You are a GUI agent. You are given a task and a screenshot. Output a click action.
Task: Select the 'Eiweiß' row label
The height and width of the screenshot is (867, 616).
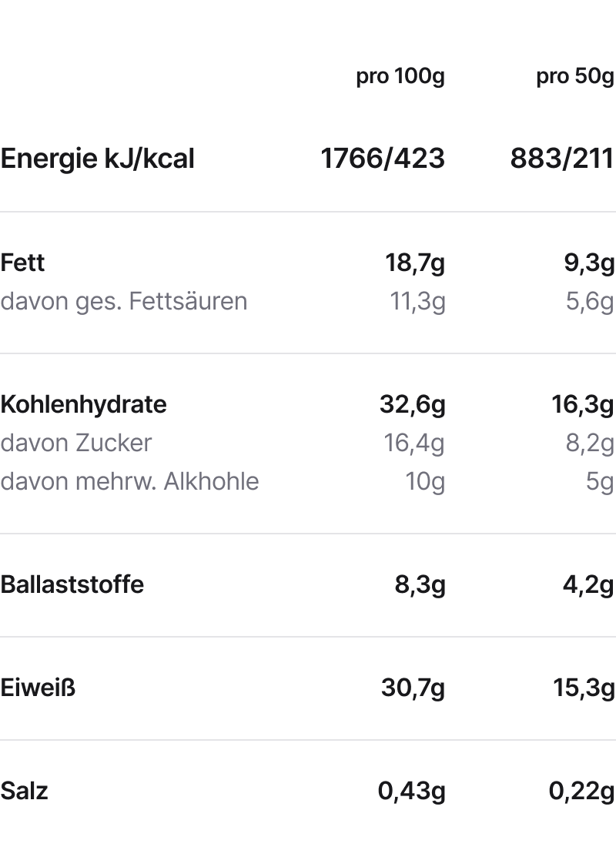(38, 688)
